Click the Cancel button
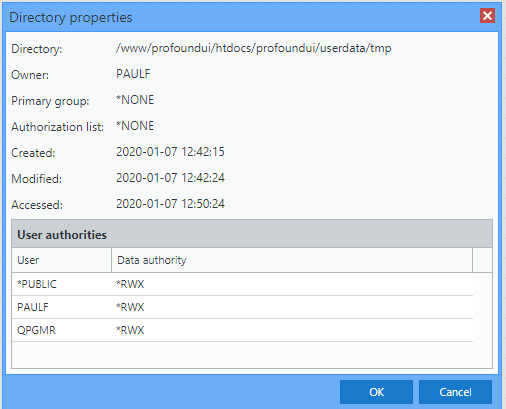Image resolution: width=506 pixels, height=409 pixels. pos(455,392)
